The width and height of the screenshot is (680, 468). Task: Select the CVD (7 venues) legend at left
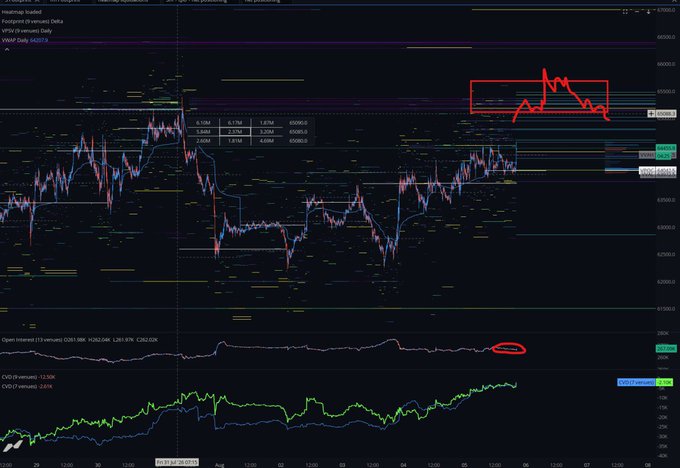(27, 386)
